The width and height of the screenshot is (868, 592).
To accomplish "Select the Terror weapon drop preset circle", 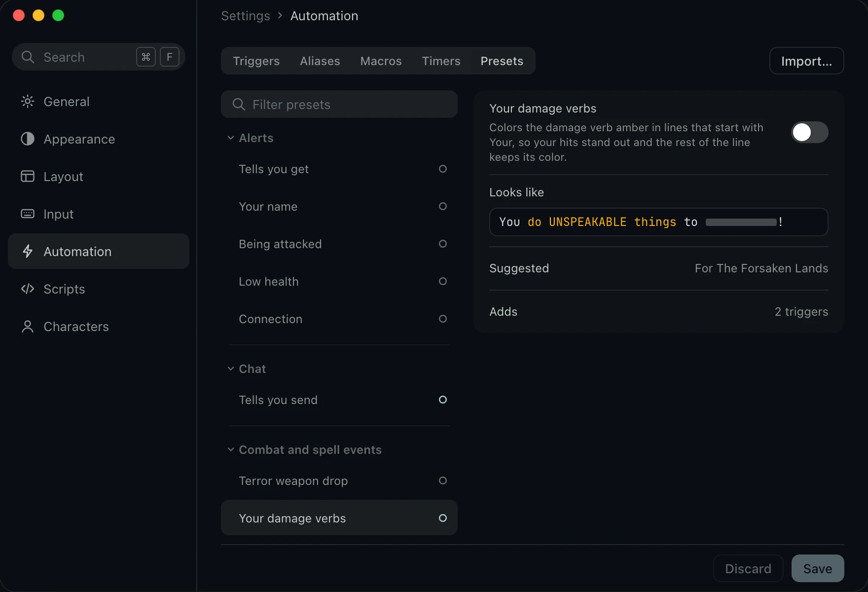I will pyautogui.click(x=443, y=481).
